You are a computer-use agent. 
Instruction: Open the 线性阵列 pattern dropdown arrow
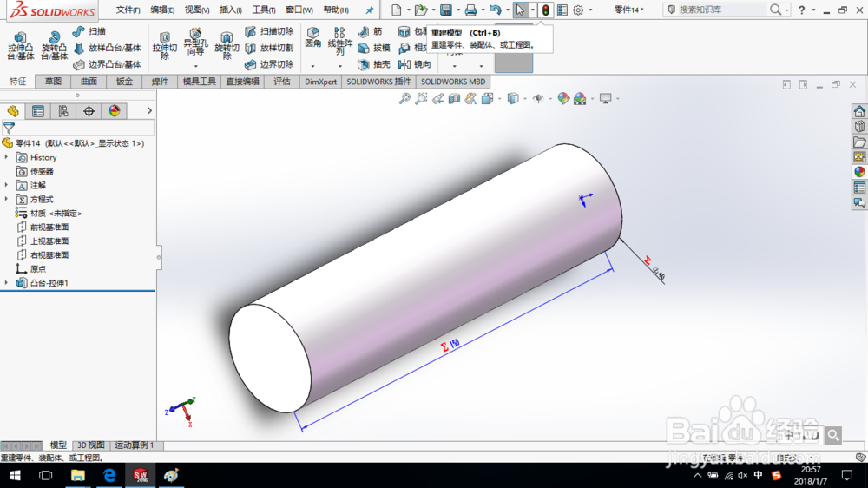coord(340,66)
